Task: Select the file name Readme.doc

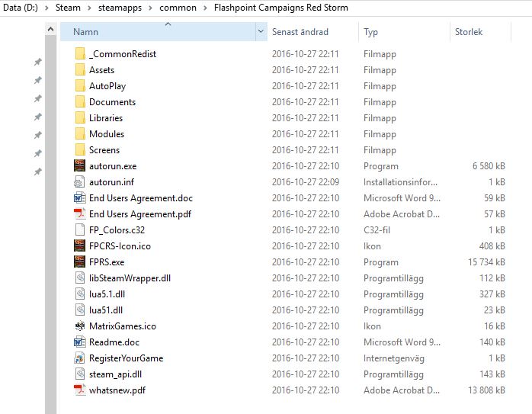Action: coord(114,342)
